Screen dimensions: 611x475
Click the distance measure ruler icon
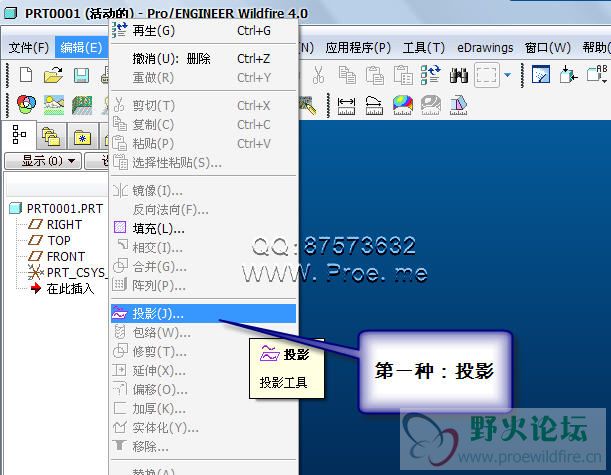[x=346, y=106]
